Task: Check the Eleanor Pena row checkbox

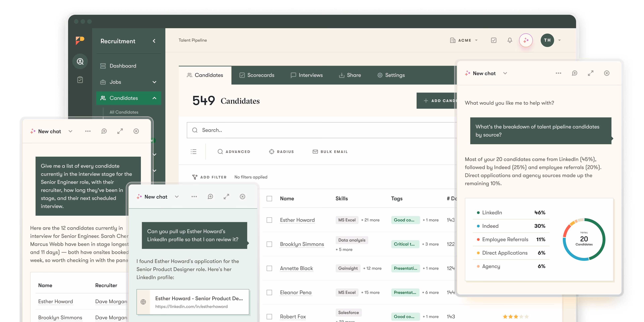Action: (269, 292)
